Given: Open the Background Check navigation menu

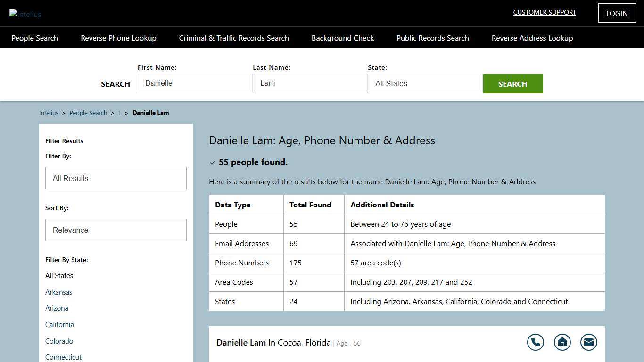Looking at the screenshot, I should pos(343,38).
